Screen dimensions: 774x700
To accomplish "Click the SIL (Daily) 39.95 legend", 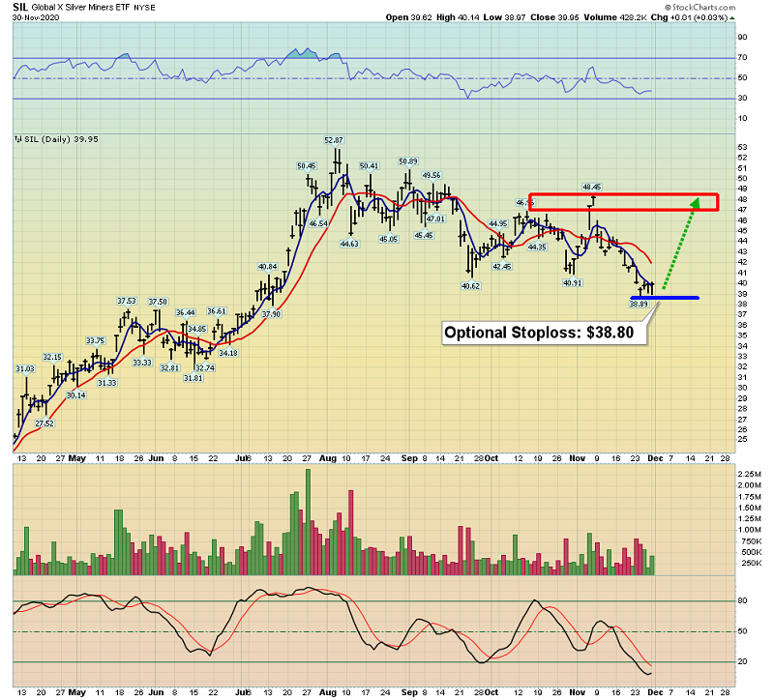I will (x=61, y=139).
